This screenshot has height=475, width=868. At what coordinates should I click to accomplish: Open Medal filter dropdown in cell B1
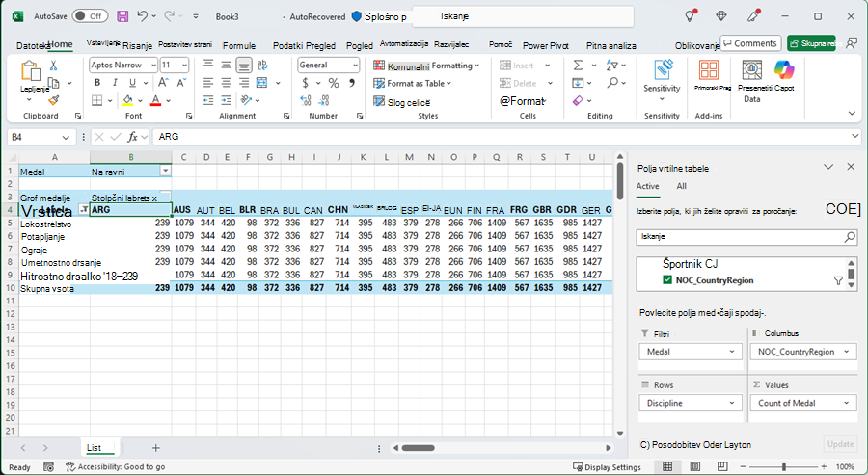coord(165,171)
